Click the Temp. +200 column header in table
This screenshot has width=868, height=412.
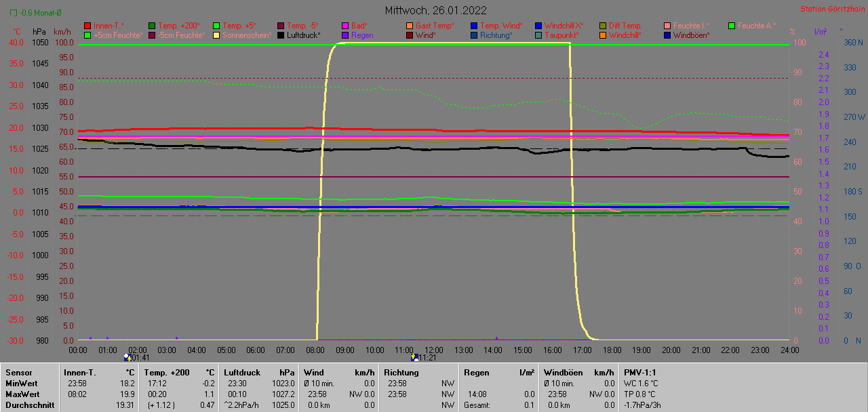tap(167, 372)
